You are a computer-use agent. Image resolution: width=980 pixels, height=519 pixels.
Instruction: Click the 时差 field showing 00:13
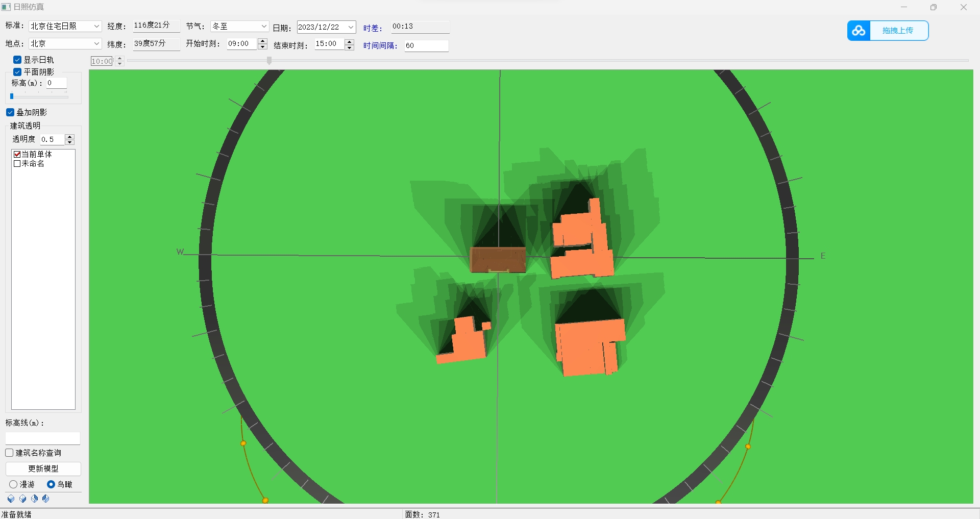[420, 27]
